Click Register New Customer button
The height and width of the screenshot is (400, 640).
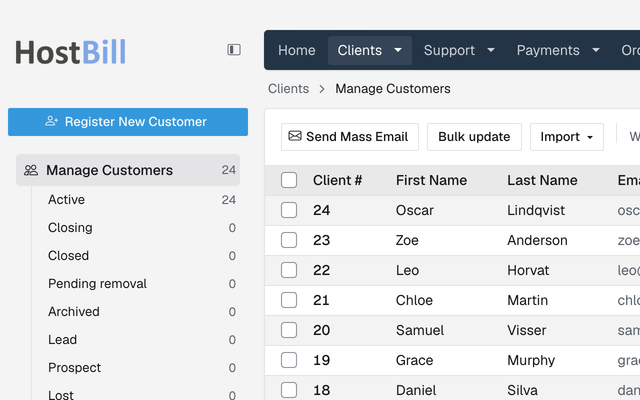click(x=128, y=122)
